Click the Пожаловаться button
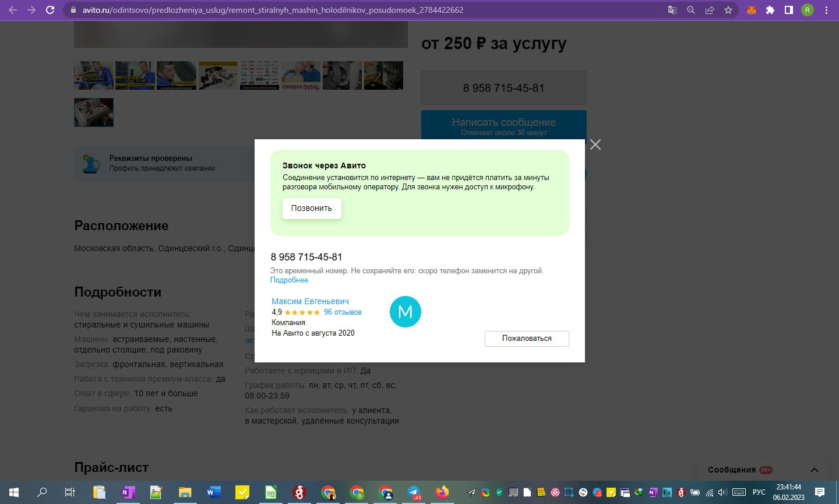839x504 pixels. pyautogui.click(x=527, y=339)
